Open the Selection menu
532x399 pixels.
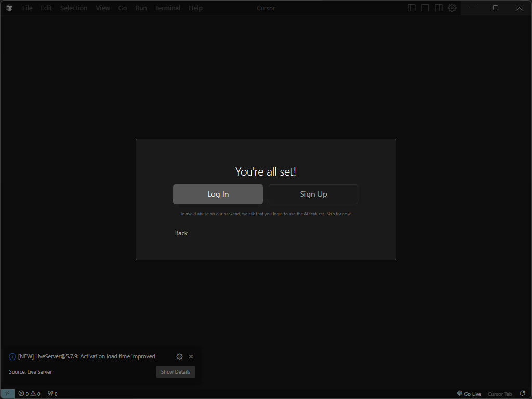pyautogui.click(x=74, y=8)
